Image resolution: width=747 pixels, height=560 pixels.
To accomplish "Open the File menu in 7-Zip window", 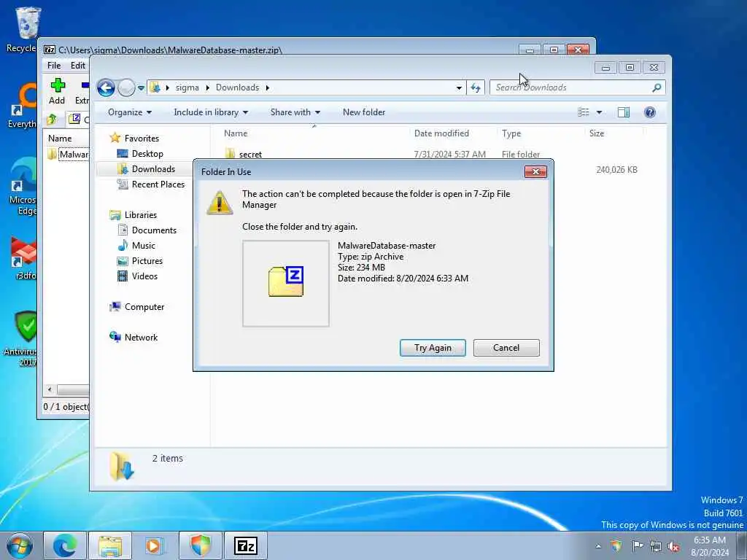I will pyautogui.click(x=54, y=66).
